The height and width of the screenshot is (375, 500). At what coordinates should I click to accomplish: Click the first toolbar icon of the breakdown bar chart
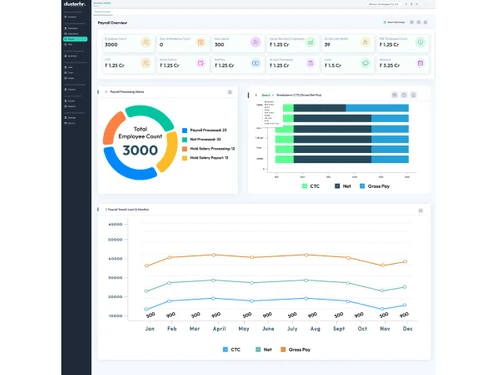(x=394, y=95)
